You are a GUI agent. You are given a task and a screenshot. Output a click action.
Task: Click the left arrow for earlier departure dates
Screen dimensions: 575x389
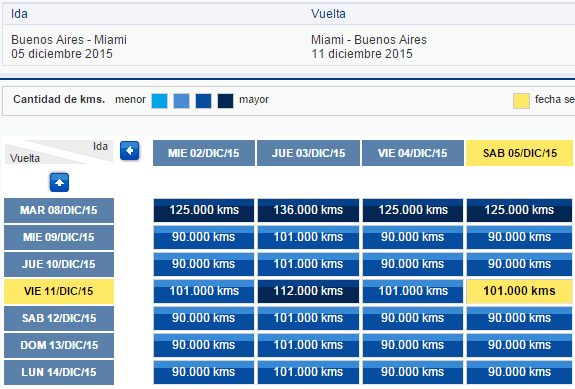(129, 151)
